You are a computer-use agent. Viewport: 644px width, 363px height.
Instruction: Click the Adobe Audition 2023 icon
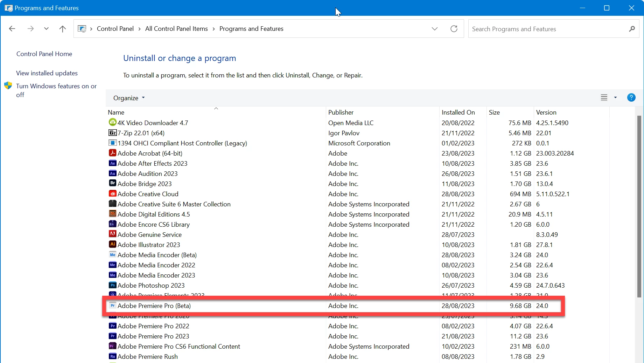112,173
